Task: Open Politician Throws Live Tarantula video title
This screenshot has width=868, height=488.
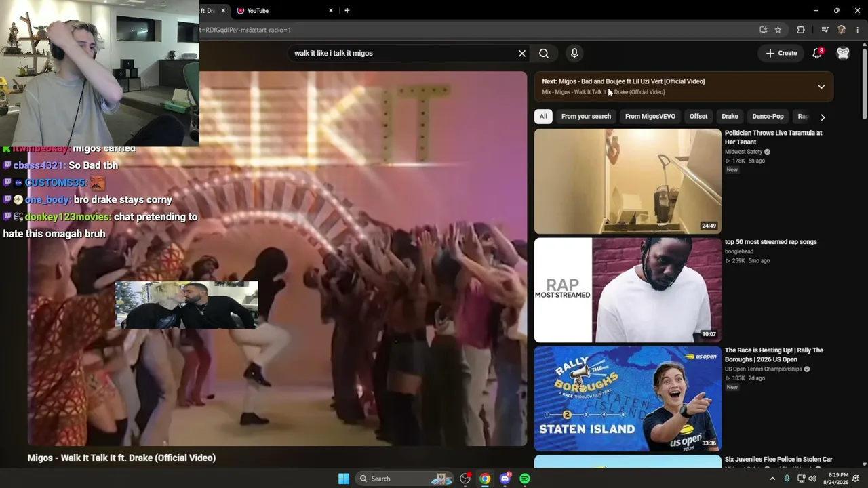Action: coord(774,138)
